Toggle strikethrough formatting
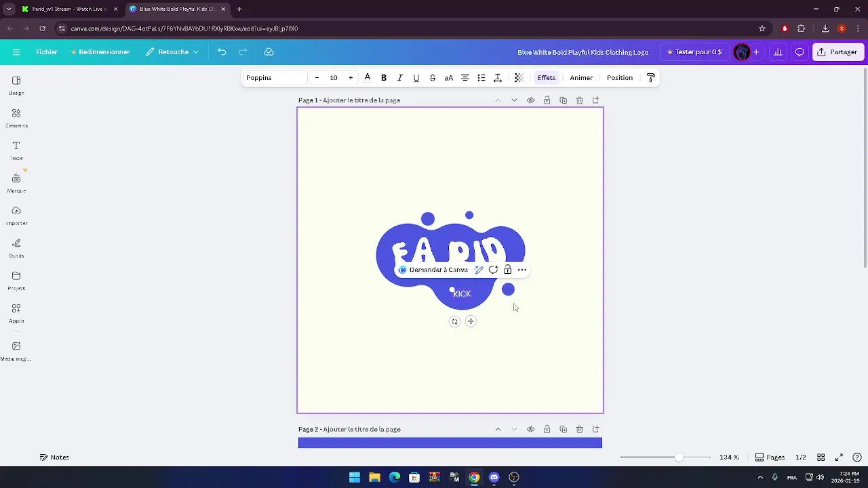 [x=433, y=77]
